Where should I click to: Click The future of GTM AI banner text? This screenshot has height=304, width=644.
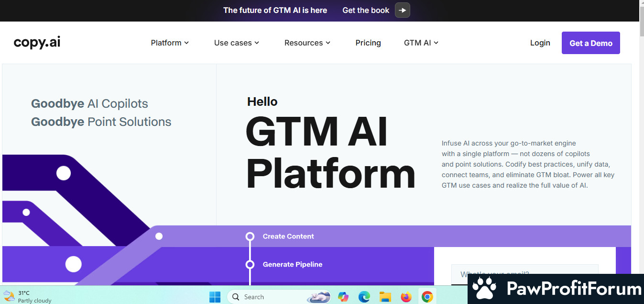click(x=275, y=10)
